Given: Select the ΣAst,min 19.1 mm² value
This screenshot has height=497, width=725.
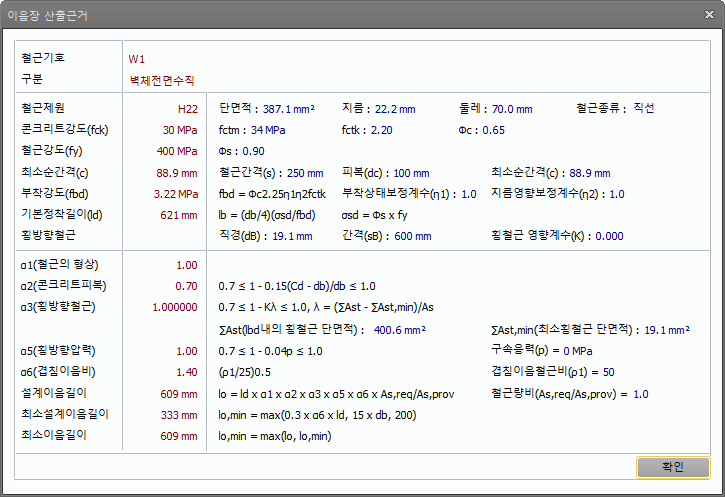Looking at the screenshot, I should 667,330.
